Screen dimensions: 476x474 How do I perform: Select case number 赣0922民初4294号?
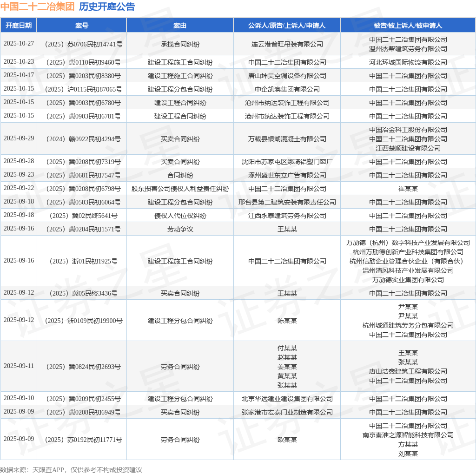click(84, 139)
